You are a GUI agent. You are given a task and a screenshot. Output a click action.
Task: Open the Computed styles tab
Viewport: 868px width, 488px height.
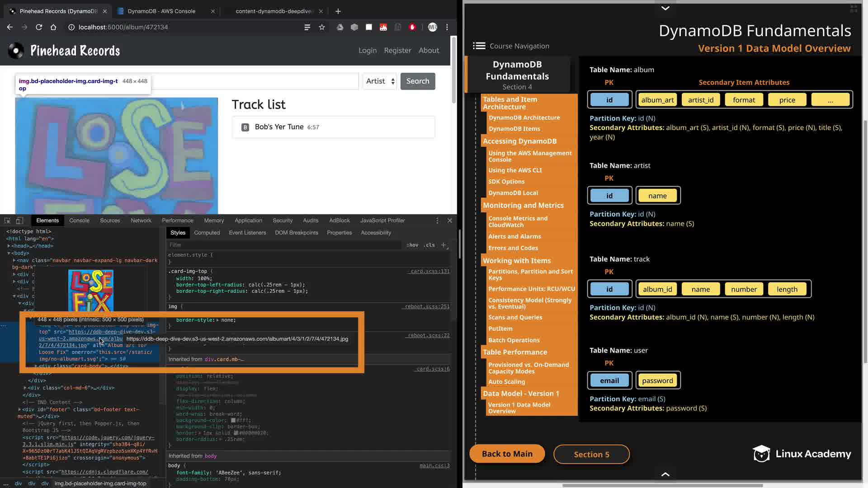pos(207,233)
